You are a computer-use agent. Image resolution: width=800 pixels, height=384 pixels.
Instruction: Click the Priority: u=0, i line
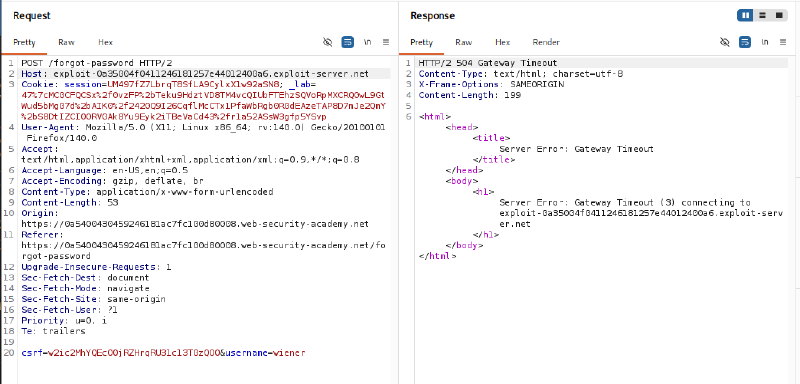point(65,320)
